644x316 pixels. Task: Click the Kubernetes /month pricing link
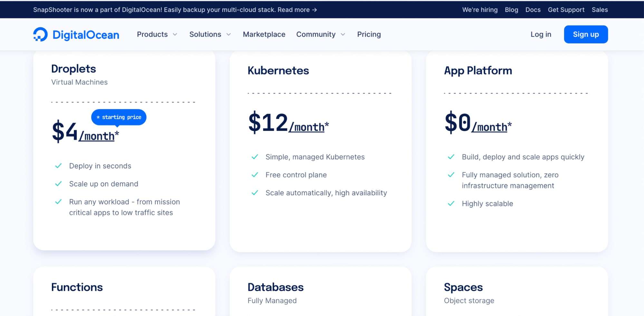pos(307,127)
